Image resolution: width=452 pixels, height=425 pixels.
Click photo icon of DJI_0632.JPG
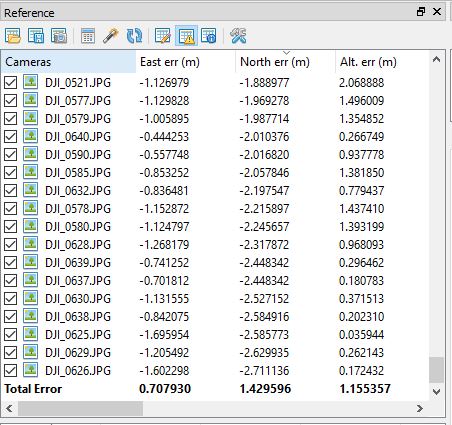point(30,190)
